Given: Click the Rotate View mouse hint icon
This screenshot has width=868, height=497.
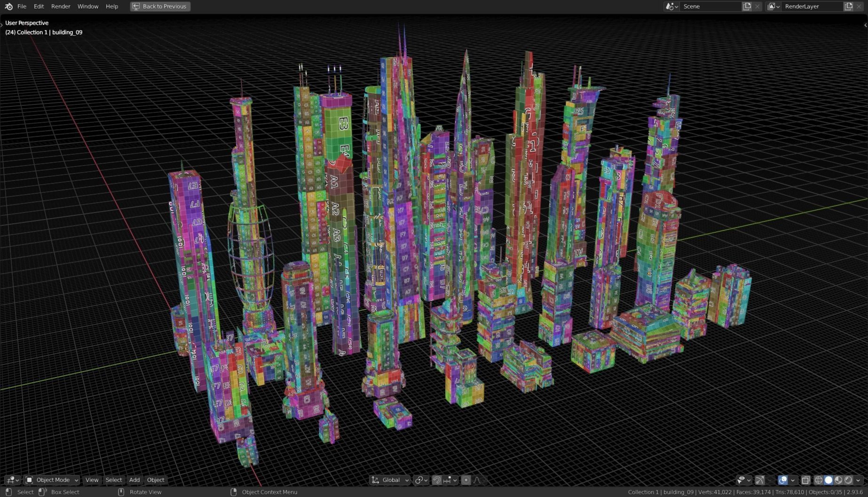Looking at the screenshot, I should click(x=121, y=492).
